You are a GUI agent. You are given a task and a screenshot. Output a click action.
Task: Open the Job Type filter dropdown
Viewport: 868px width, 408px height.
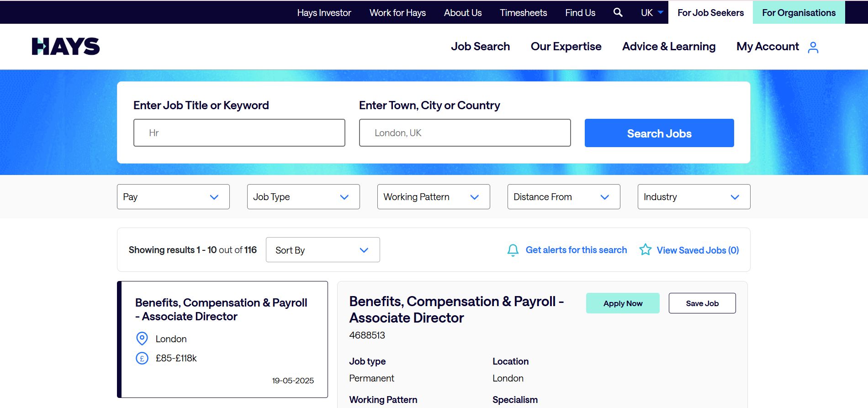[x=303, y=197]
